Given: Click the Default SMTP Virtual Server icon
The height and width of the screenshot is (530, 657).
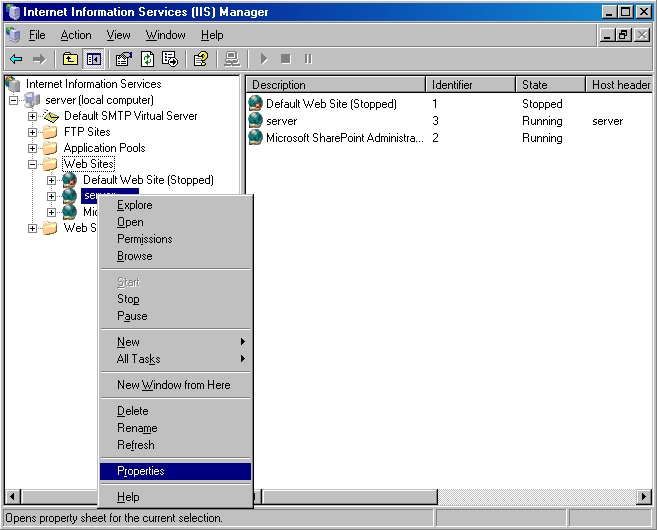Looking at the screenshot, I should 51,116.
